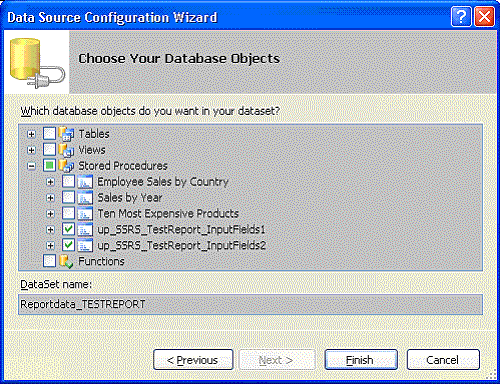Select the Functions tree label

(x=101, y=261)
